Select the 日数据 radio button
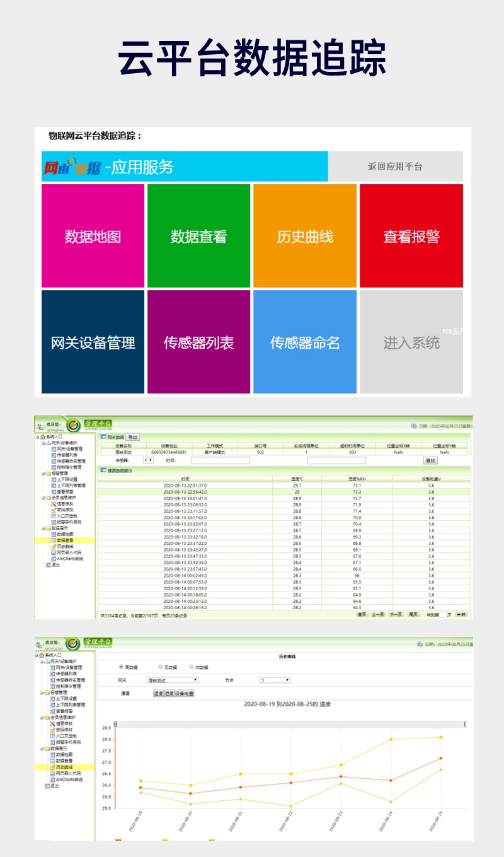 coord(160,667)
